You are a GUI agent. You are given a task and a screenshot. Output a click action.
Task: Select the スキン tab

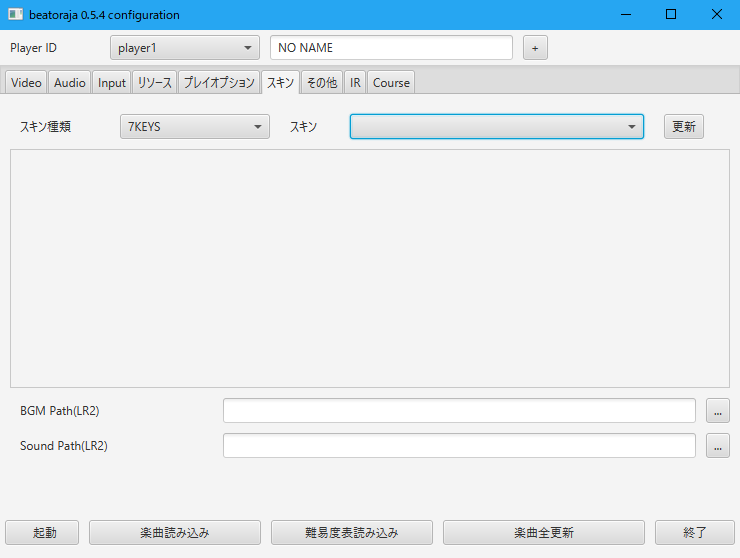click(x=280, y=83)
